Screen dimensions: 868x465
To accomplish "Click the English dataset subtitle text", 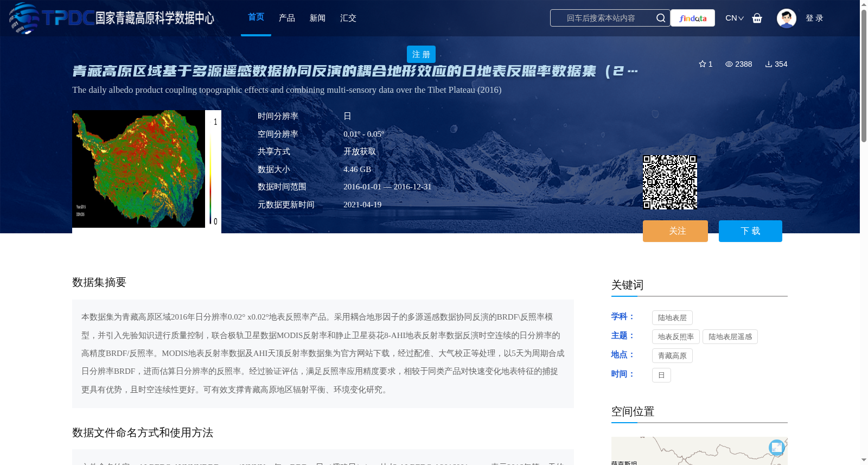I will coord(287,90).
